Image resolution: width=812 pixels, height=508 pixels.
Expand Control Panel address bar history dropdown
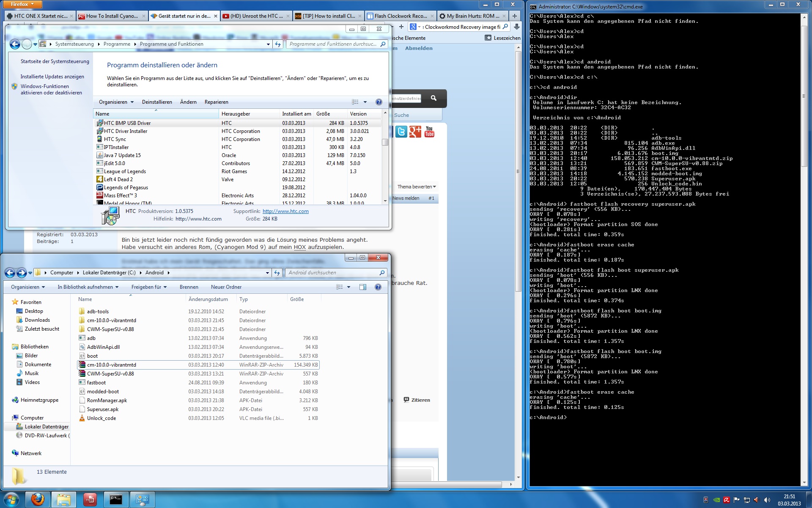268,44
